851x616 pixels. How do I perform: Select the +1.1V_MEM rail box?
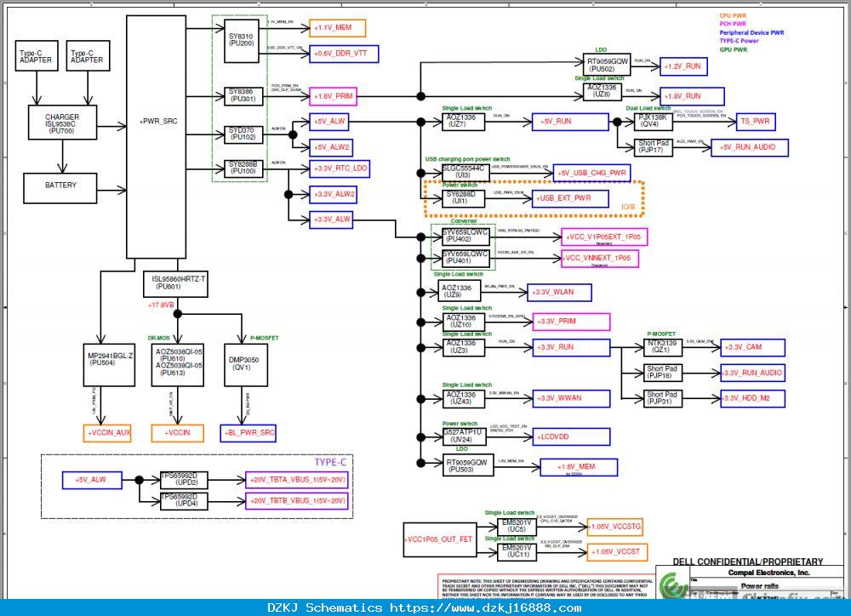337,28
